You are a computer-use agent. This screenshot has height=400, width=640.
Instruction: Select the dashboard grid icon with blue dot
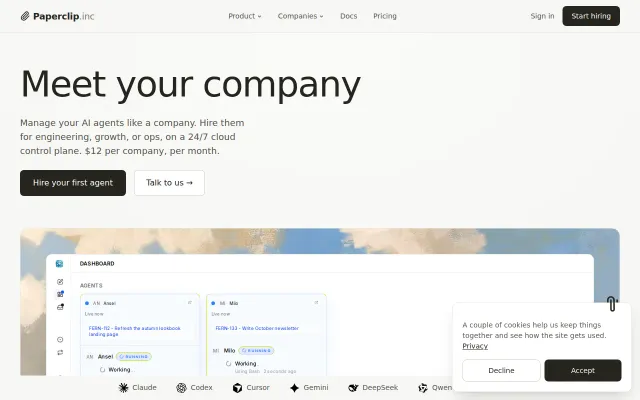60,294
